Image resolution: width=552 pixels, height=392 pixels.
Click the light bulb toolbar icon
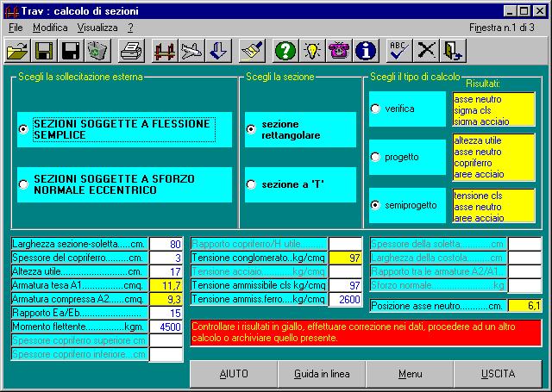pyautogui.click(x=312, y=50)
